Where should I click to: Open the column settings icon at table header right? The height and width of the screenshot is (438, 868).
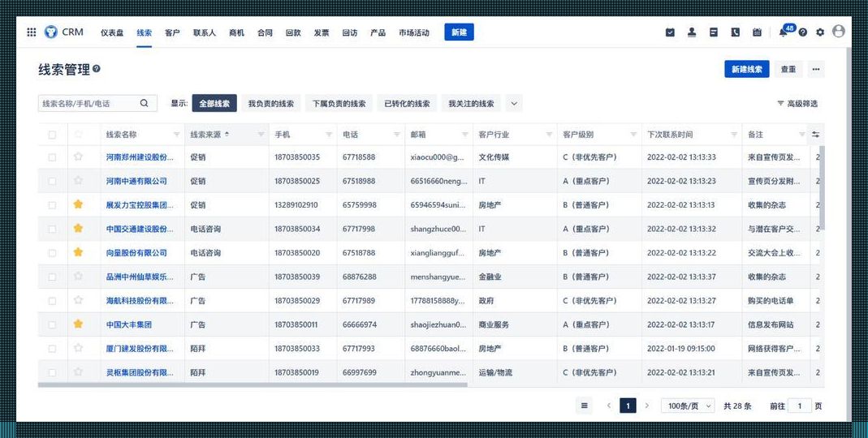tap(815, 135)
